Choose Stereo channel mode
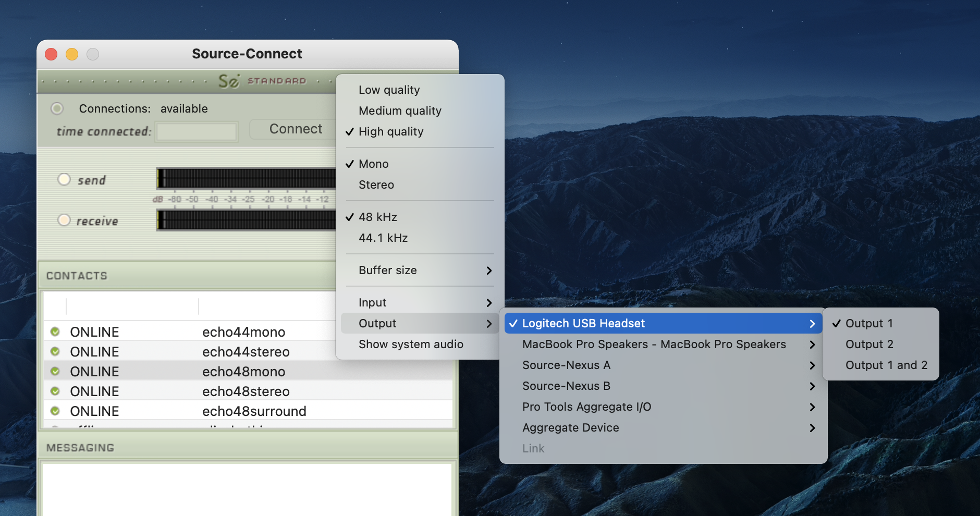 coord(376,185)
